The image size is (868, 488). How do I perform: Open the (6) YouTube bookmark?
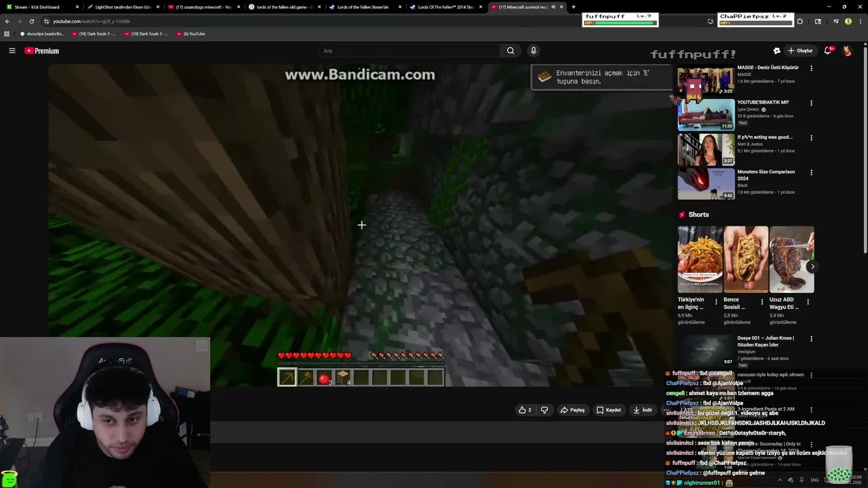click(x=191, y=33)
